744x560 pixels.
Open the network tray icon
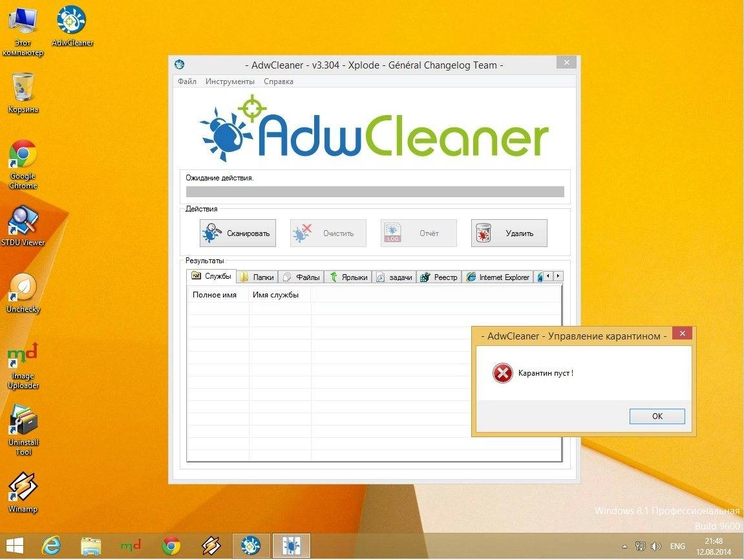click(x=641, y=546)
